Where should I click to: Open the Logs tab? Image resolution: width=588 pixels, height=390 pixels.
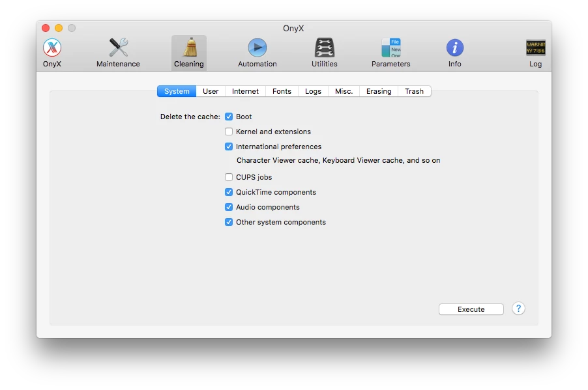313,91
